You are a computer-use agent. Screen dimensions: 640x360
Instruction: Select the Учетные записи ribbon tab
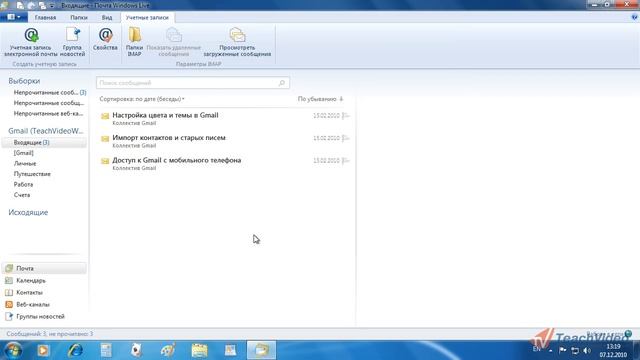click(x=147, y=18)
